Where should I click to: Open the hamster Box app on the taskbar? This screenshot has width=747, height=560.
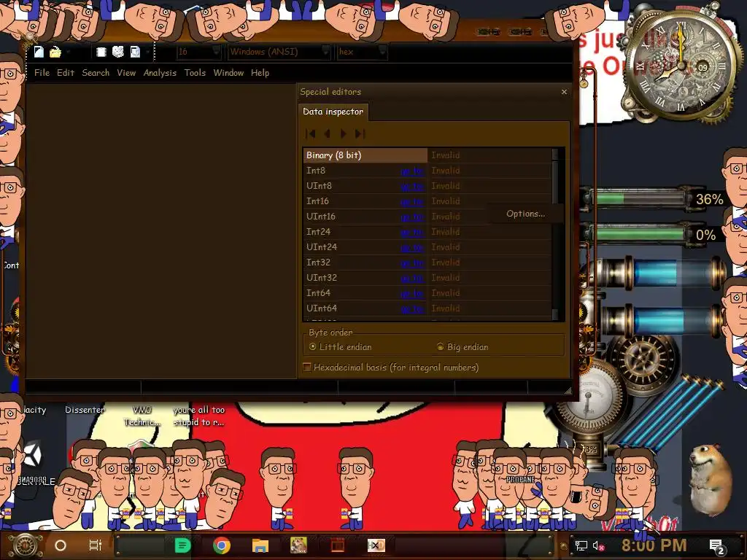click(298, 545)
